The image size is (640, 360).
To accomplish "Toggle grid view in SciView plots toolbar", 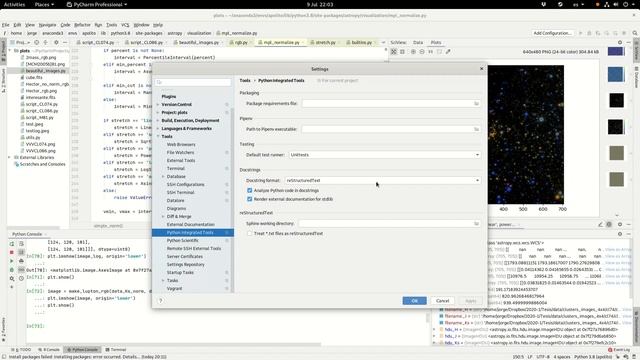I will pos(402,52).
